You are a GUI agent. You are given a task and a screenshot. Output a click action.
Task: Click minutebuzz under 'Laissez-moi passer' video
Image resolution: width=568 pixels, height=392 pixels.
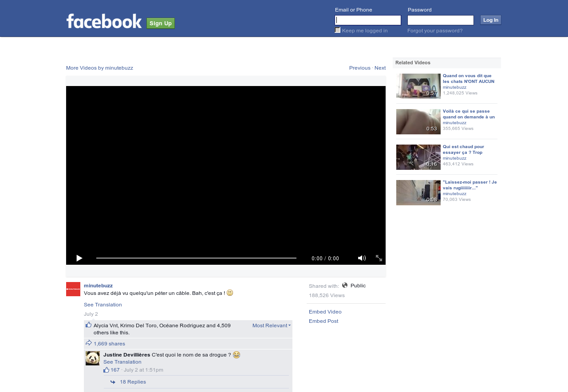(x=454, y=194)
